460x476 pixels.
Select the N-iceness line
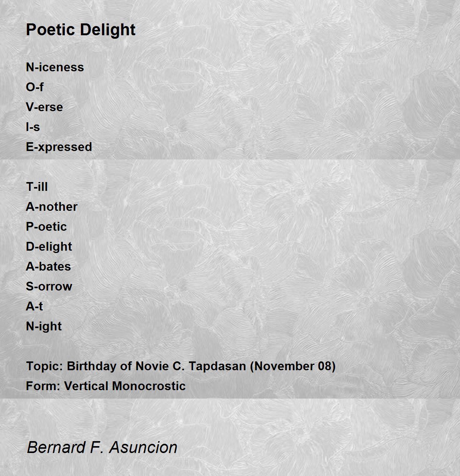[x=55, y=67]
